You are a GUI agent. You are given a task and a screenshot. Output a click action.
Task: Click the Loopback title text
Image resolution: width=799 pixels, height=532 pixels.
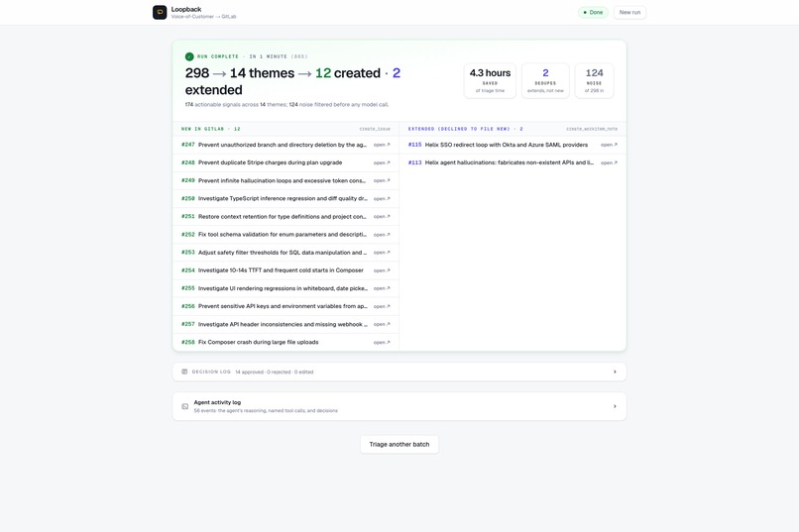click(186, 9)
